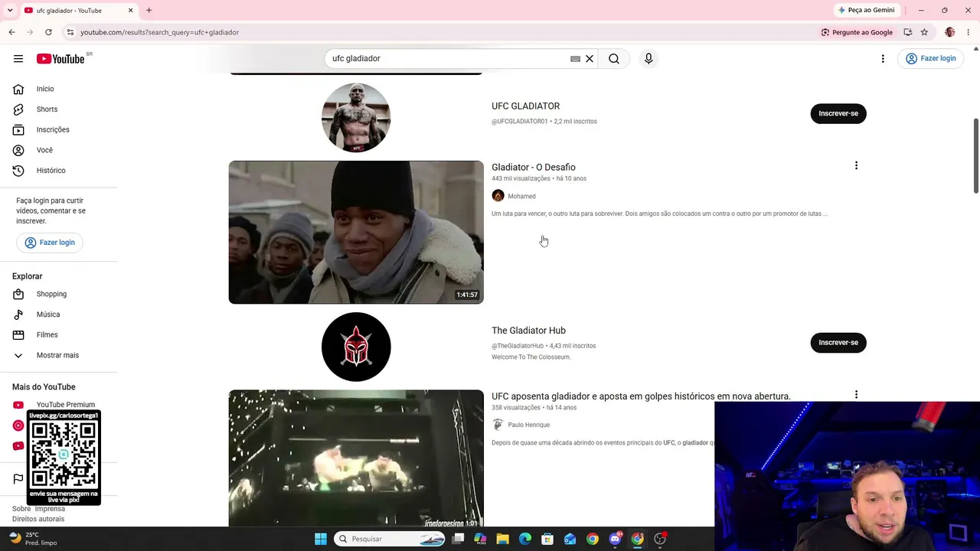The width and height of the screenshot is (980, 551).
Task: Click Pergunte ao Google in address bar
Action: (857, 32)
